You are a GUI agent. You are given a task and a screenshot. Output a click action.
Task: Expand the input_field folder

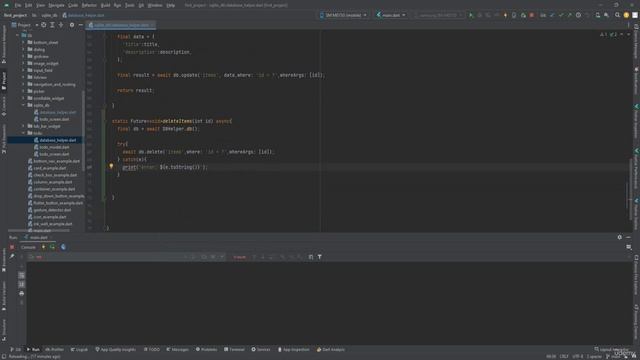point(24,70)
